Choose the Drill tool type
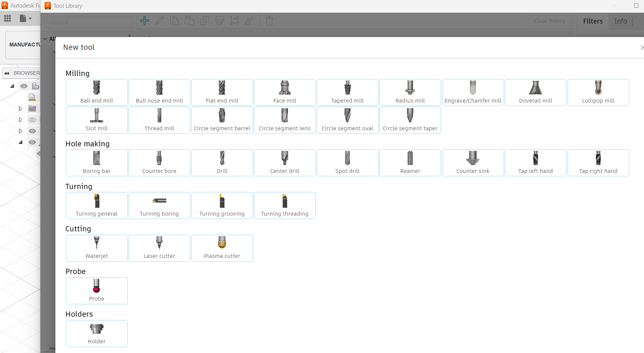This screenshot has height=353, width=644. [222, 163]
